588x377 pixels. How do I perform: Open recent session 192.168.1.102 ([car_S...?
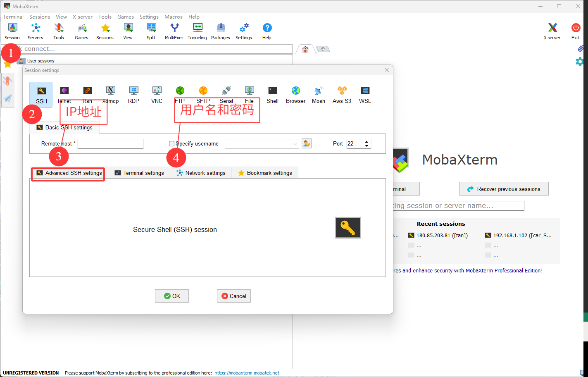click(518, 235)
